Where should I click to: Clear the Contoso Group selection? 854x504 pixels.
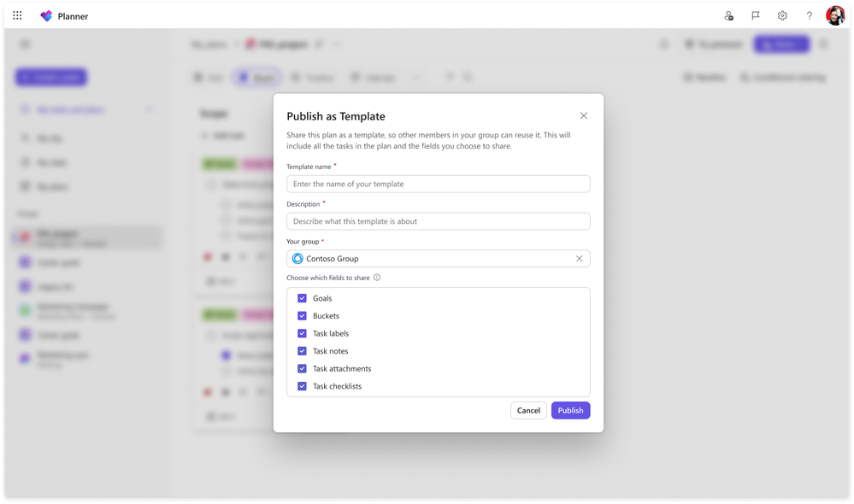pyautogui.click(x=579, y=259)
